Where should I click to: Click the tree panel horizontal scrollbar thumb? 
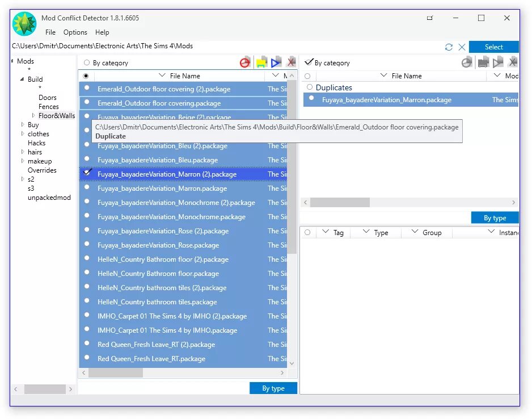point(45,389)
